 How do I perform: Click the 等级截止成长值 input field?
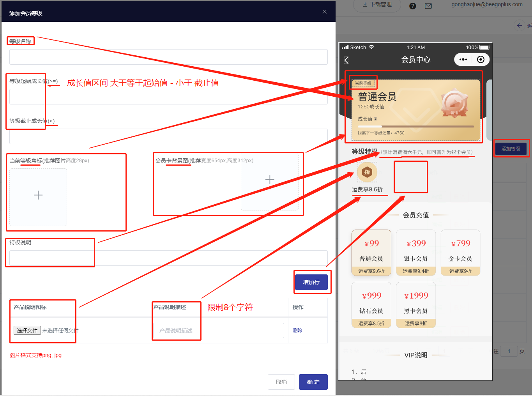[x=168, y=136]
